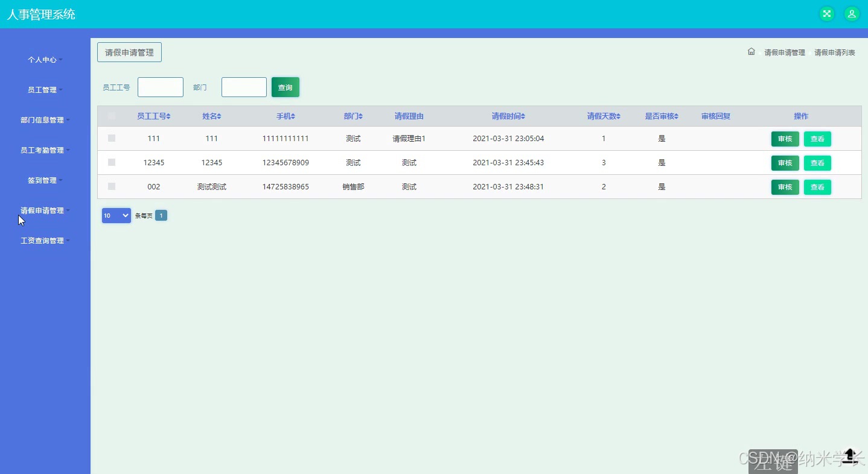Image resolution: width=868 pixels, height=474 pixels.
Task: Open the page size dropdown showing 10
Action: pos(116,215)
